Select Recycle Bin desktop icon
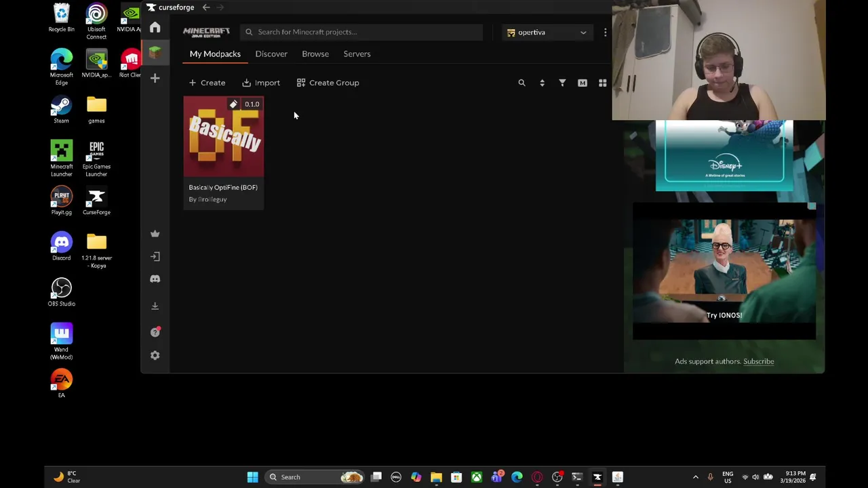Viewport: 868px width, 488px height. [61, 18]
